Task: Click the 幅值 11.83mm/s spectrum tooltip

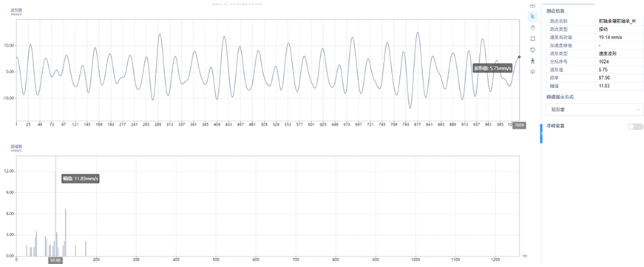Action: 81,179
